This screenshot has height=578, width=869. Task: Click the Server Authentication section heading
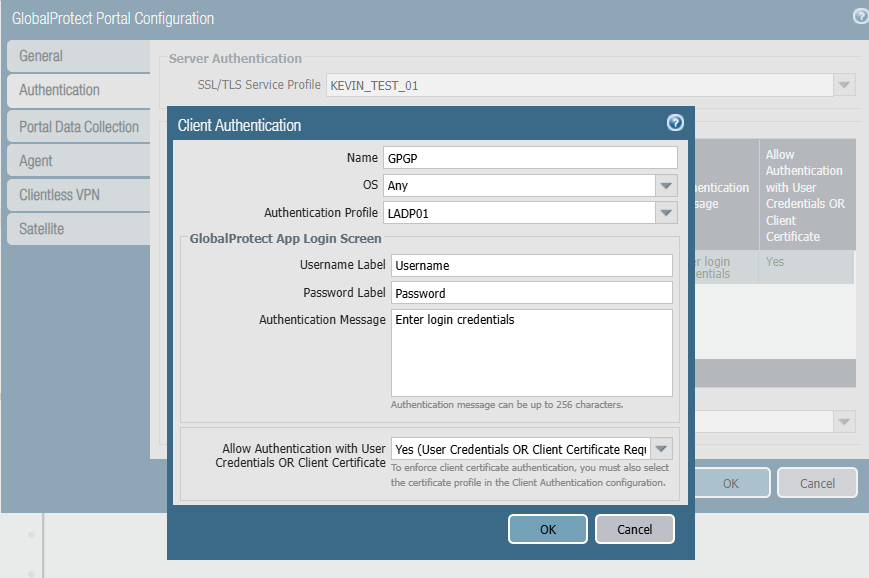point(235,58)
